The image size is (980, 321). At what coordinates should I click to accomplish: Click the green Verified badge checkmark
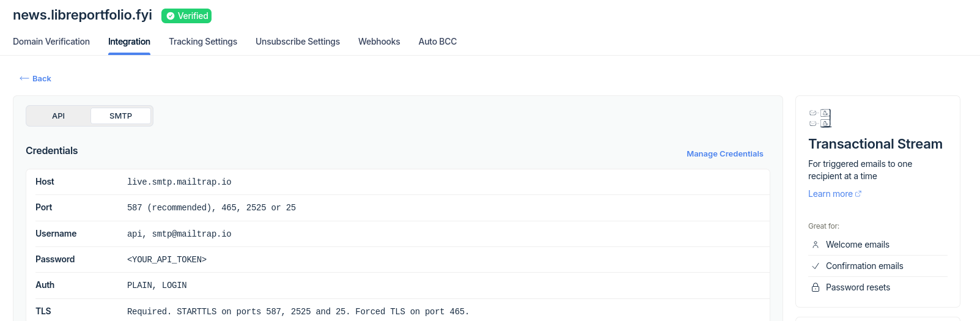coord(171,17)
